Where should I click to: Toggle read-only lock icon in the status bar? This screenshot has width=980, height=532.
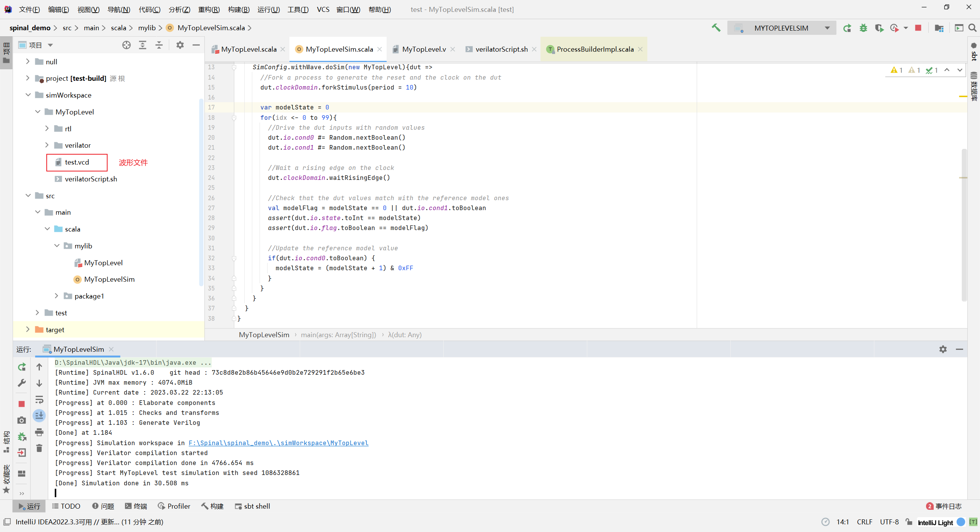[909, 522]
